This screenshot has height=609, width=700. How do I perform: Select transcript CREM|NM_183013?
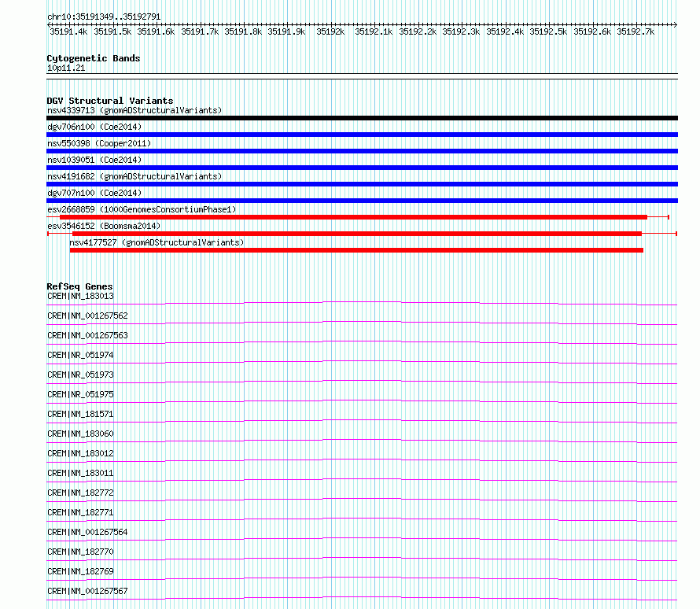tap(80, 296)
